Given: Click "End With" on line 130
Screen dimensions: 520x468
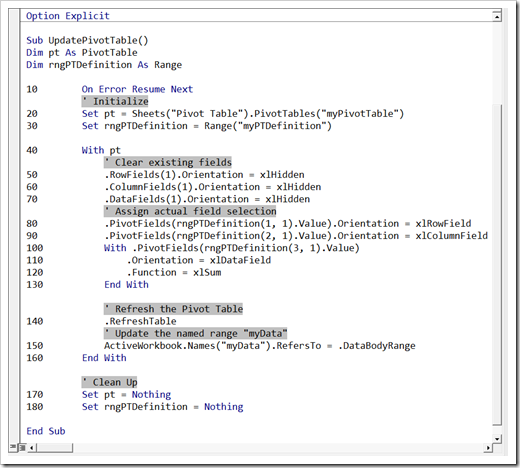Looking at the screenshot, I should [126, 285].
